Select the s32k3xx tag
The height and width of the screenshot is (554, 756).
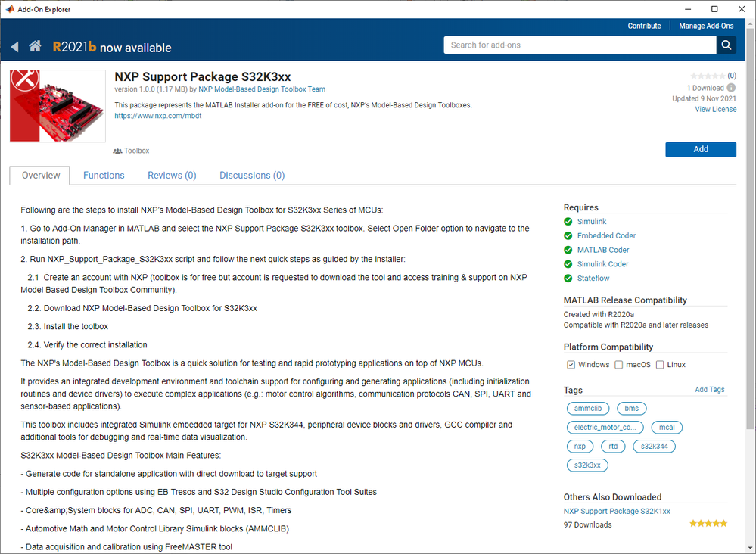pyautogui.click(x=587, y=465)
